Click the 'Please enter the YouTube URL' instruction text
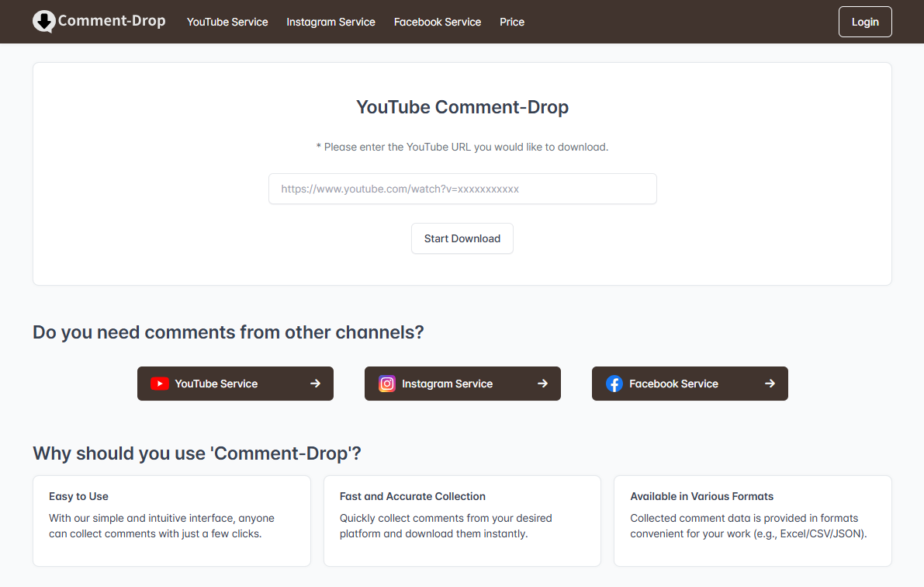The height and width of the screenshot is (587, 924). click(462, 147)
